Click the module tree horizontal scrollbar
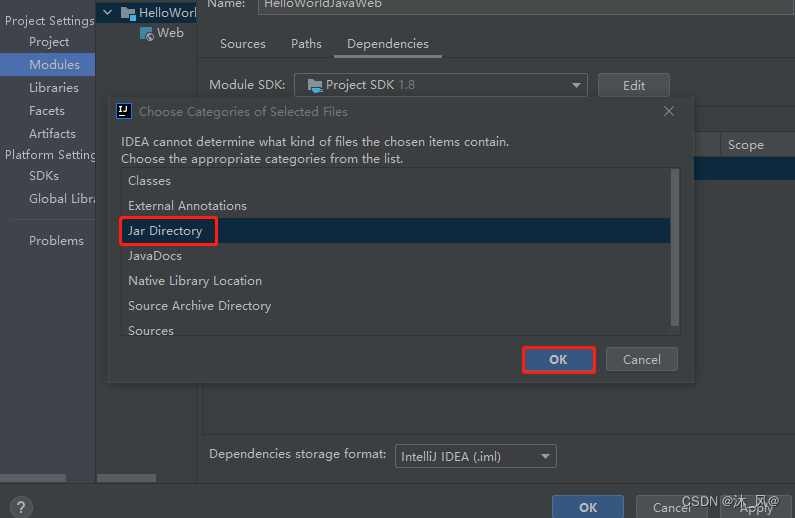795x518 pixels. coord(126,478)
